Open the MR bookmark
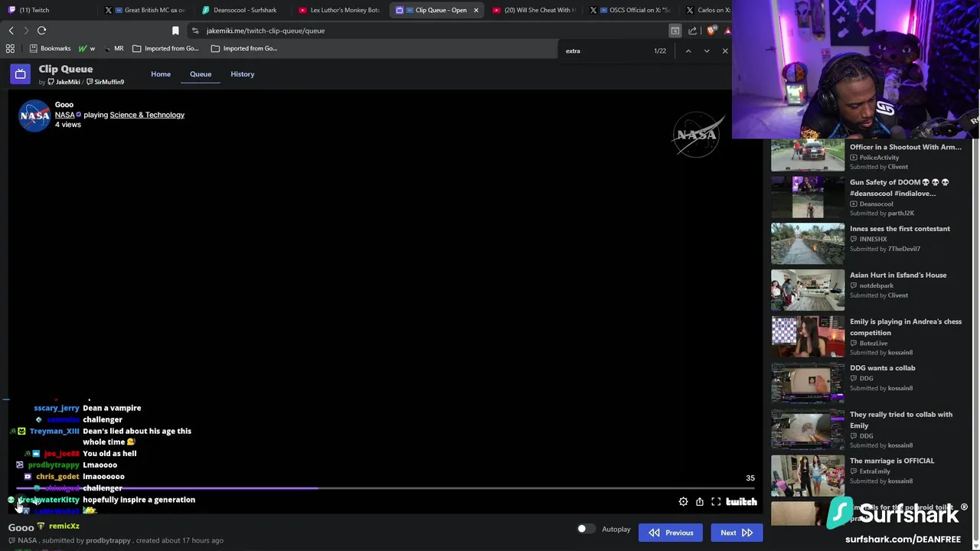The image size is (980, 551). pyautogui.click(x=113, y=48)
